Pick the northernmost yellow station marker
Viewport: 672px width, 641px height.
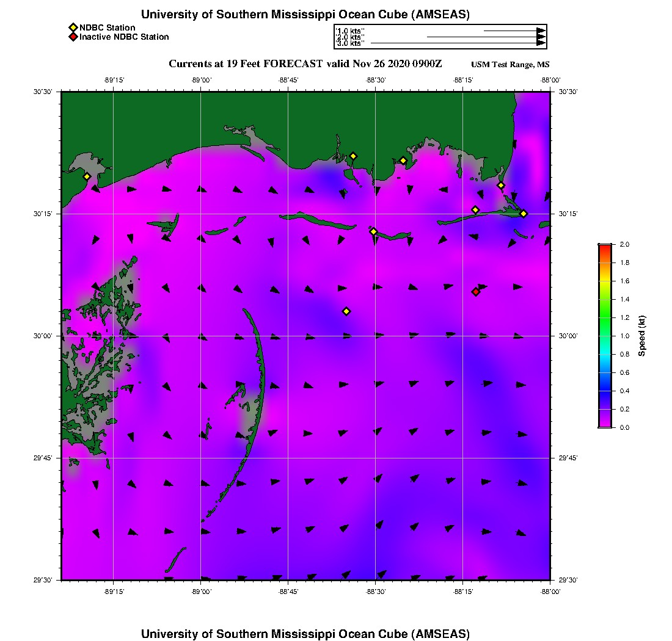(x=353, y=156)
